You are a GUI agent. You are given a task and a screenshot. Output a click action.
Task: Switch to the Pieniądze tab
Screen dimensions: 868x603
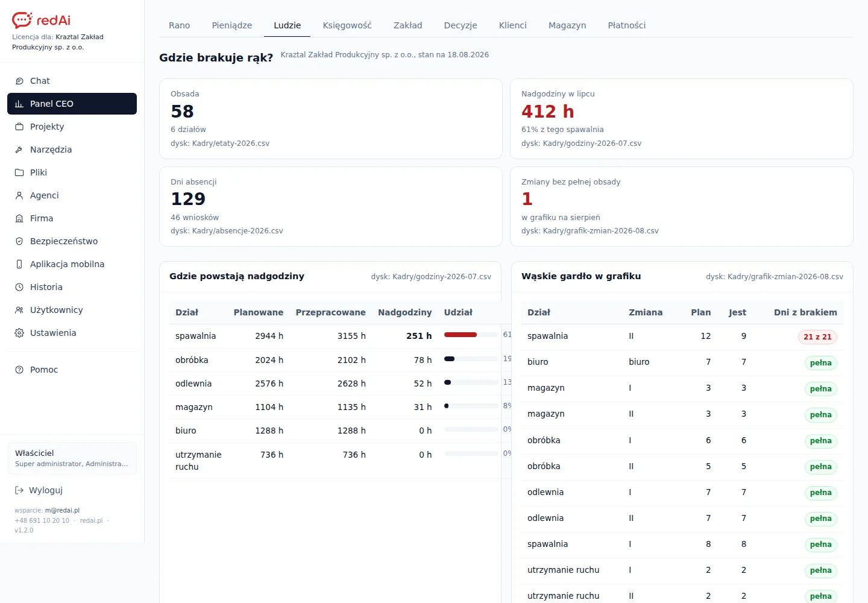click(232, 25)
